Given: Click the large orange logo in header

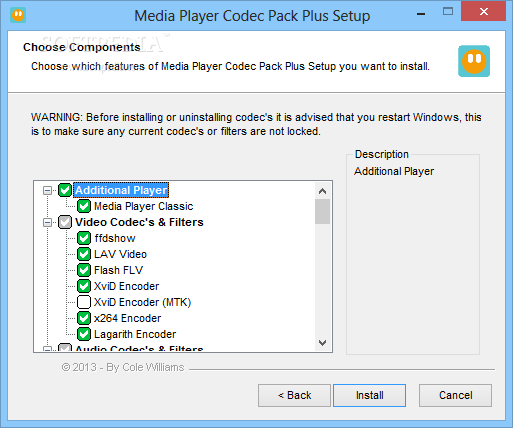Looking at the screenshot, I should 474,61.
